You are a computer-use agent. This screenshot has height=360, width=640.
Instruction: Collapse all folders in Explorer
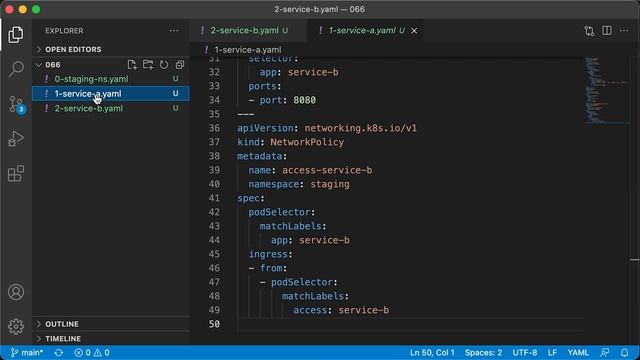[180, 64]
